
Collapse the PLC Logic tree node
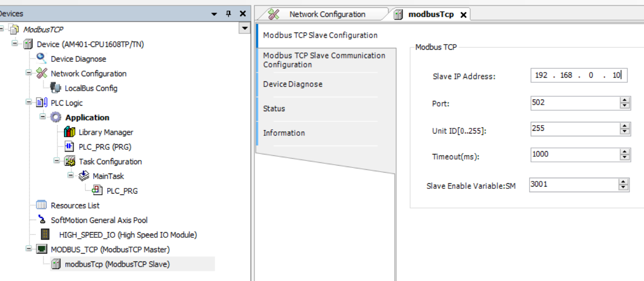29,102
